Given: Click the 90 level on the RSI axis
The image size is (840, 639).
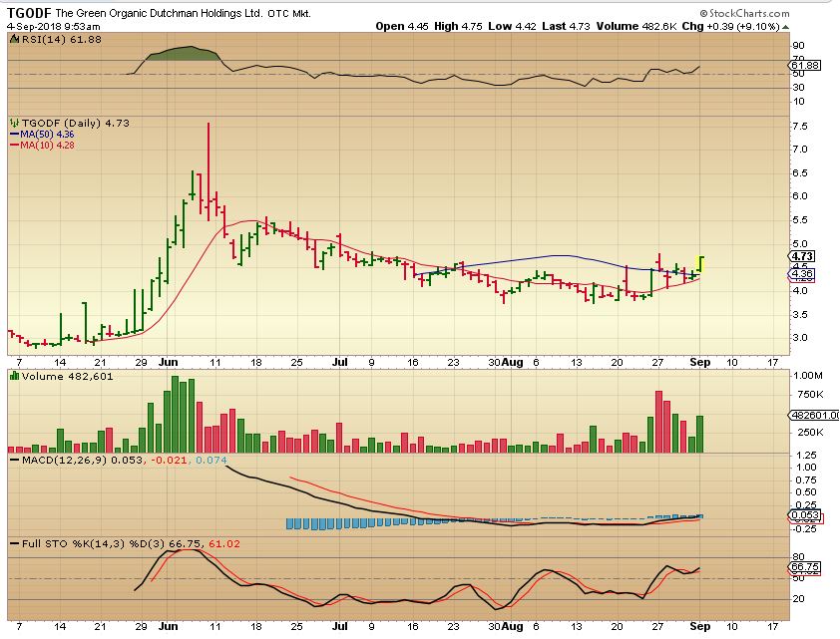Looking at the screenshot, I should pos(798,46).
